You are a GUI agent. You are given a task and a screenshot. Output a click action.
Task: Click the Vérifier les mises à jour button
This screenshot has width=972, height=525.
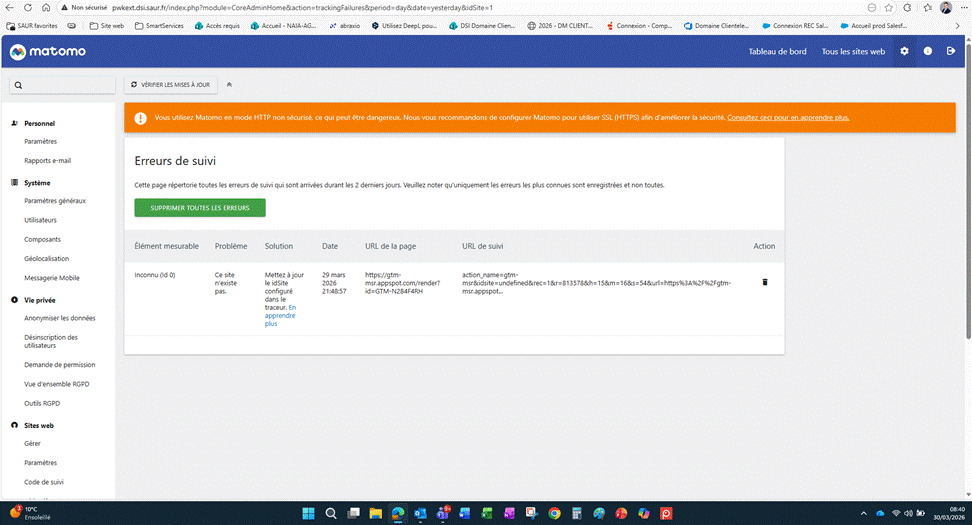[x=168, y=86]
